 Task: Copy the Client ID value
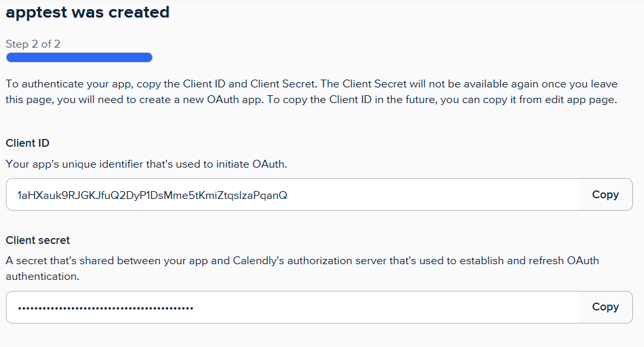point(605,194)
